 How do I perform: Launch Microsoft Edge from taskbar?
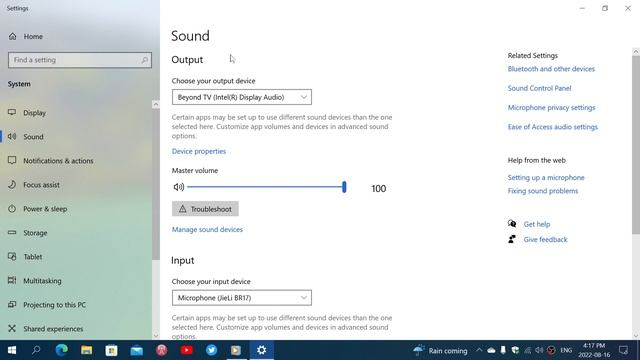click(x=62, y=350)
